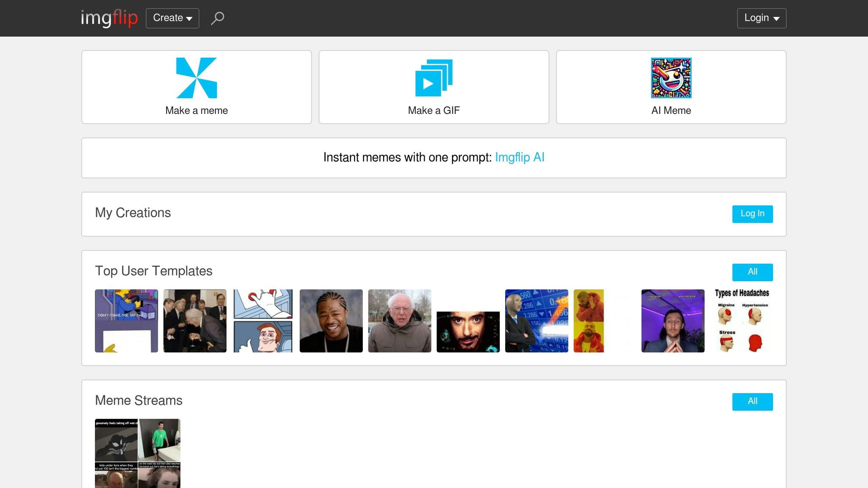
Task: Expand the Create dropdown menu
Action: pyautogui.click(x=172, y=18)
